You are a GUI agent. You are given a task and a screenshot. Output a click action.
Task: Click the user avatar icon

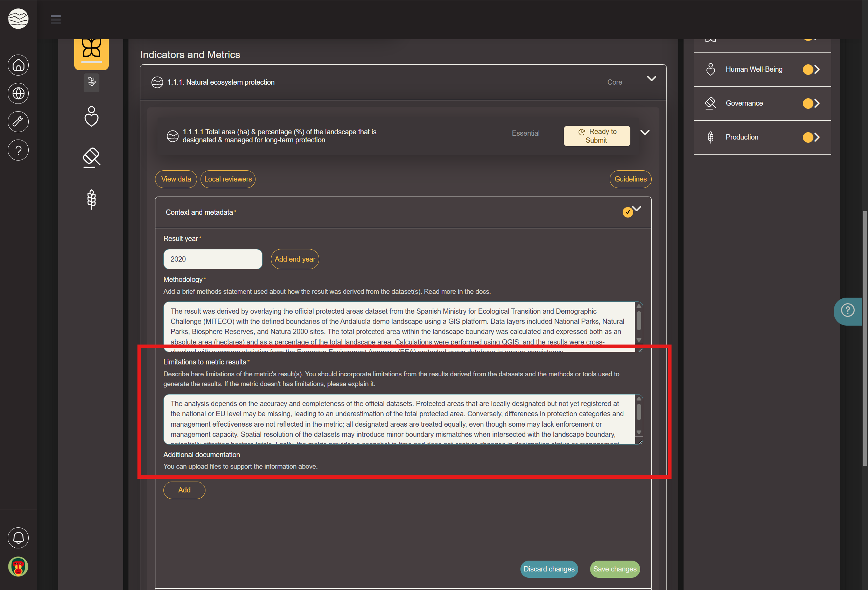(x=18, y=567)
